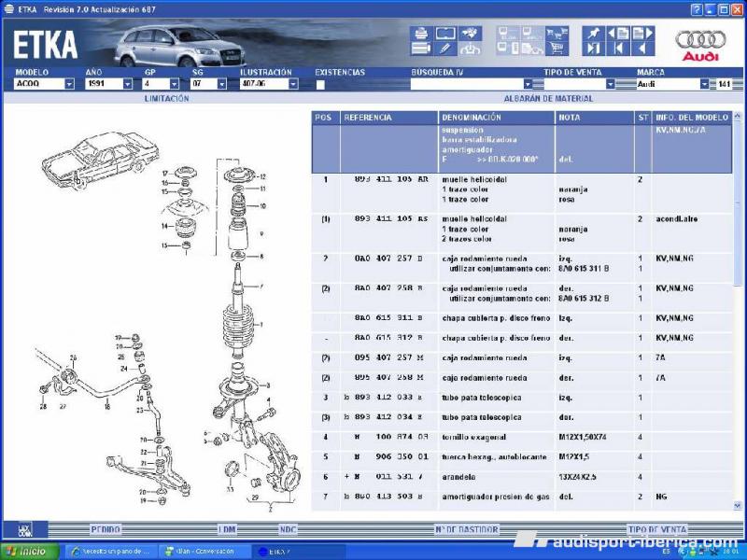Screen dimensions: 747x560
Task: Click the DENOMINACIÓN column header
Action: (x=497, y=118)
